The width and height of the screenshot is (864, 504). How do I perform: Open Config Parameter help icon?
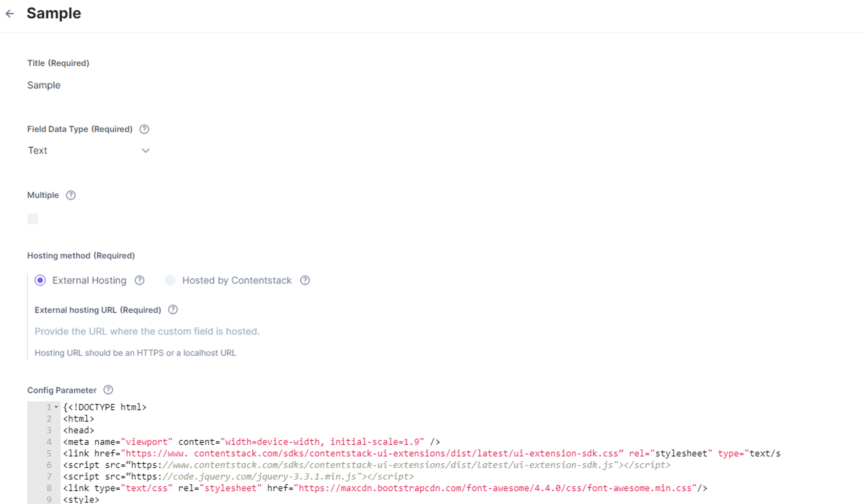coord(108,390)
